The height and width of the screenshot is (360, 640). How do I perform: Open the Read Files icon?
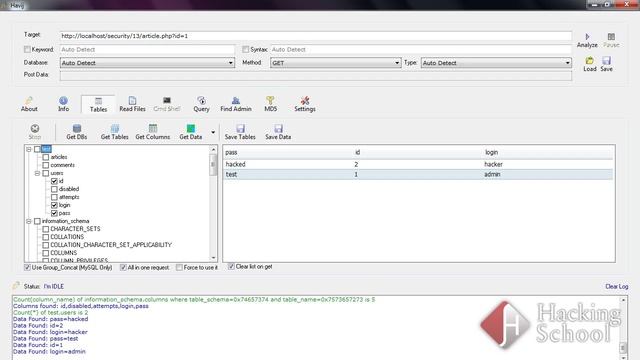[x=132, y=100]
